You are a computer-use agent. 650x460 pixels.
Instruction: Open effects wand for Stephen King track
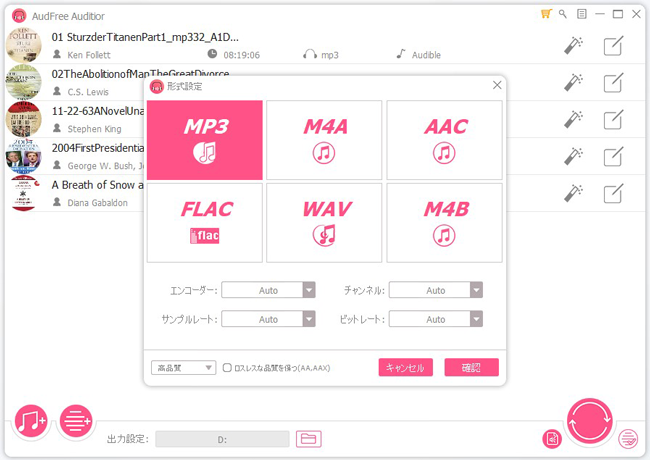tap(574, 119)
